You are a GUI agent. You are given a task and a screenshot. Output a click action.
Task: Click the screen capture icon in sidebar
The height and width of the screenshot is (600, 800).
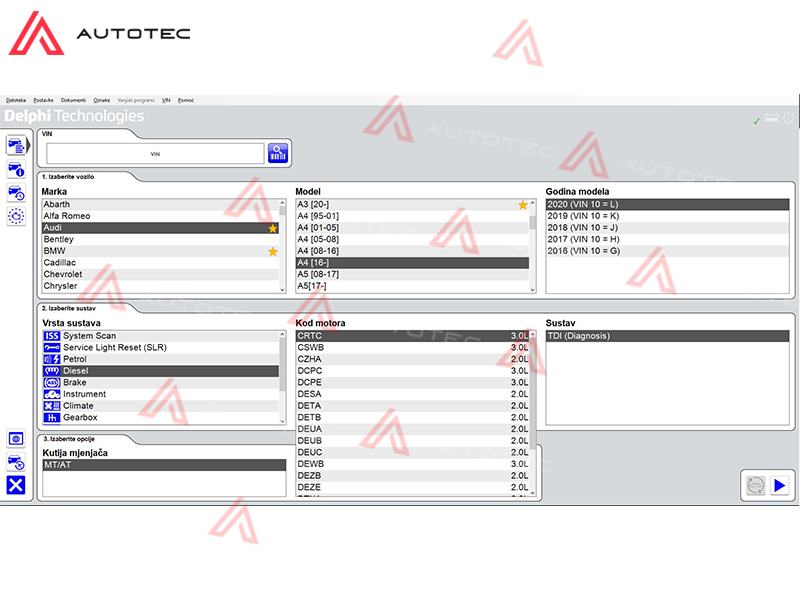(16, 438)
